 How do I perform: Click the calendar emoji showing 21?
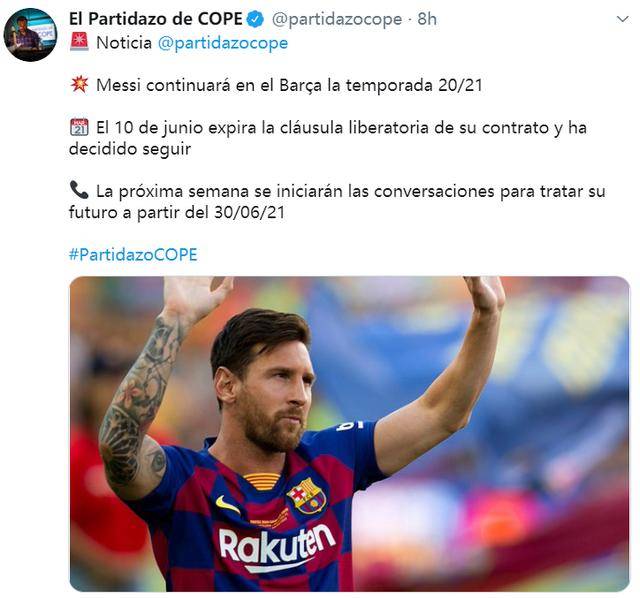click(x=79, y=127)
